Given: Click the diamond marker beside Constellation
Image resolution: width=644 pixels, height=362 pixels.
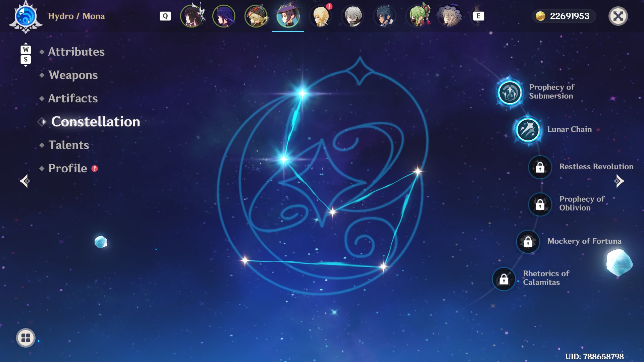Looking at the screenshot, I should 42,122.
